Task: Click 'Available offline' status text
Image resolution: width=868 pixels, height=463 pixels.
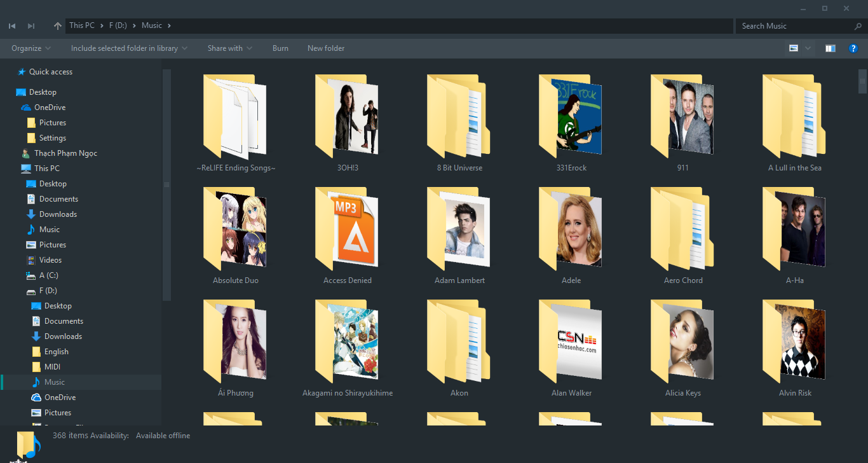Action: pos(163,436)
